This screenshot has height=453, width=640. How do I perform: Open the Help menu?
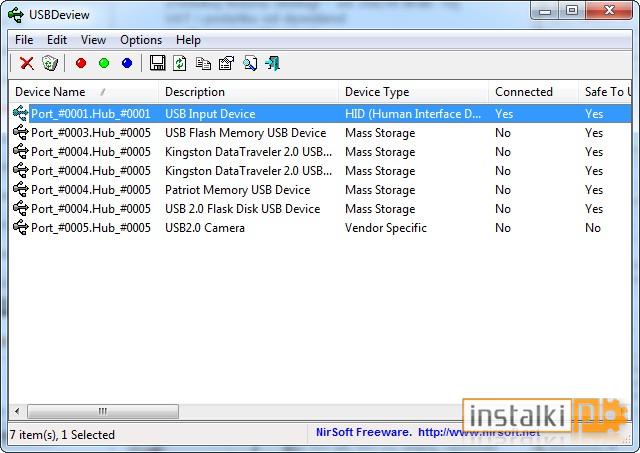188,40
